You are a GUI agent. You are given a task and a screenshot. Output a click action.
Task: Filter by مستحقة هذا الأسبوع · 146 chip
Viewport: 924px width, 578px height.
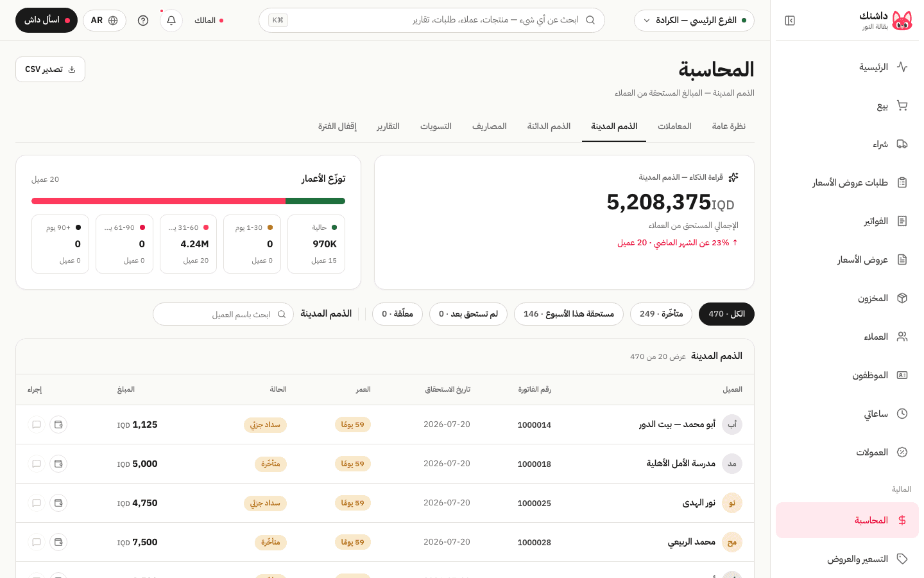pos(569,314)
